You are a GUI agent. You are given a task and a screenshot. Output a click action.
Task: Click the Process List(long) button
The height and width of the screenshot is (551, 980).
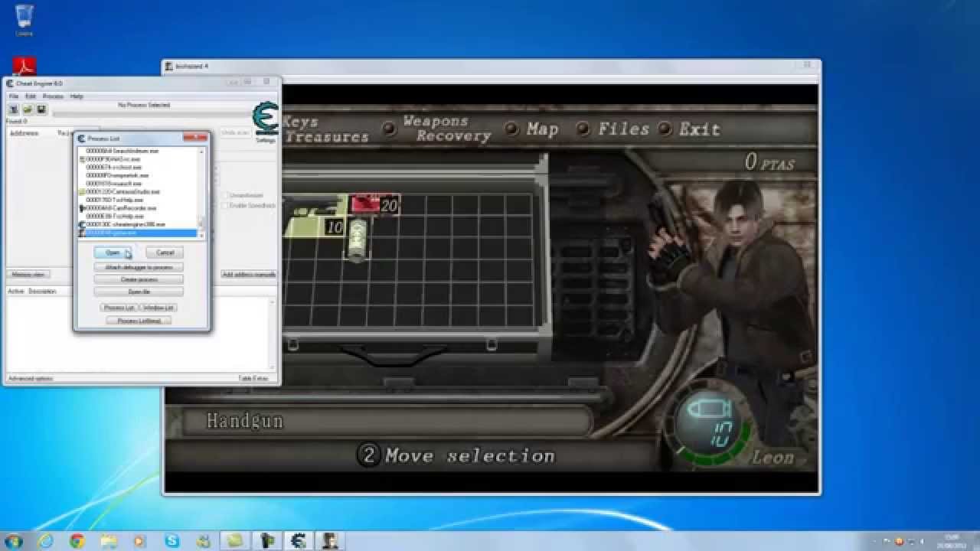[x=139, y=321]
